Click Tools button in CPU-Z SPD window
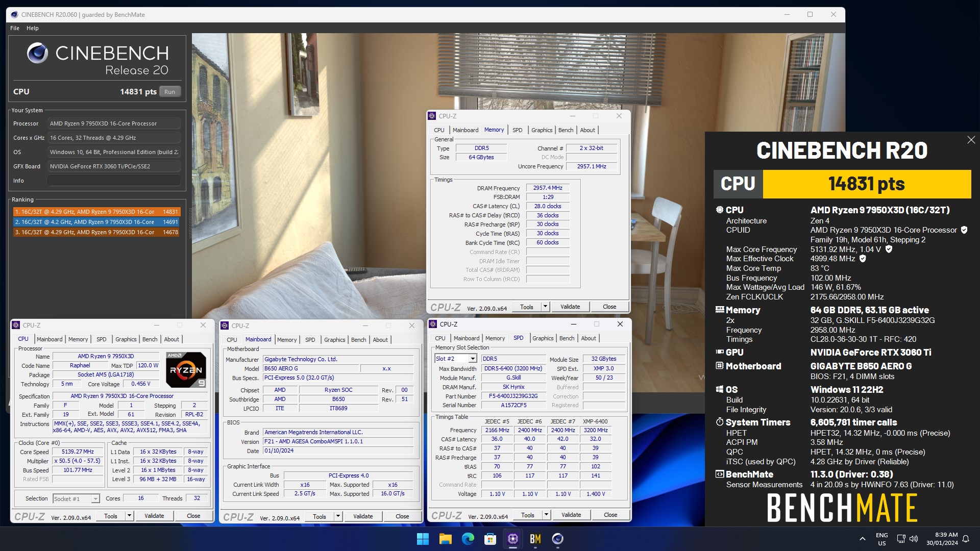Screen dimensions: 980x551 [528, 515]
